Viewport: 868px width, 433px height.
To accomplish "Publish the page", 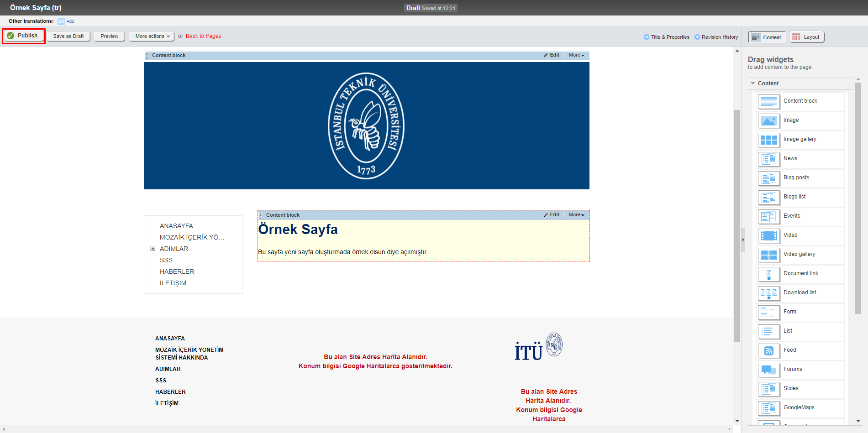I will point(23,36).
